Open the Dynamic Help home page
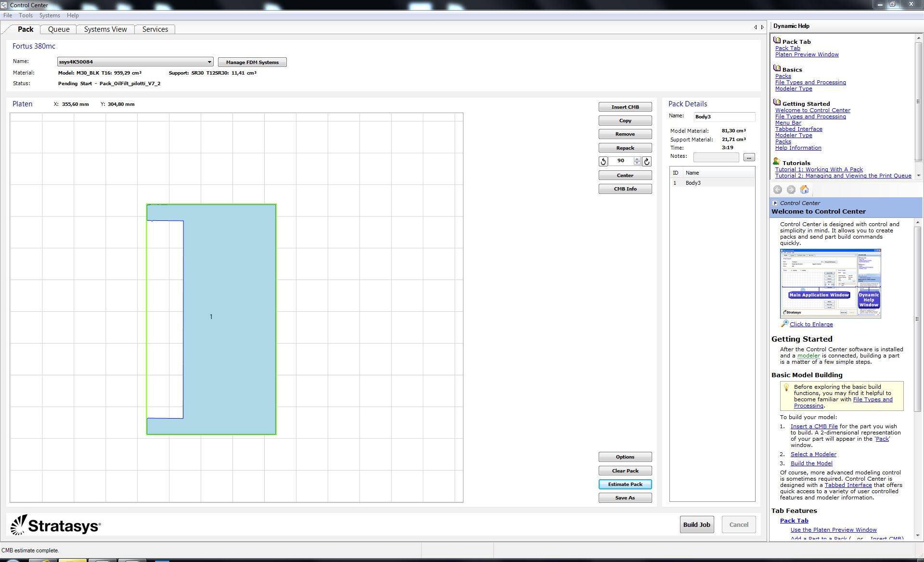This screenshot has width=924, height=562. 804,190
